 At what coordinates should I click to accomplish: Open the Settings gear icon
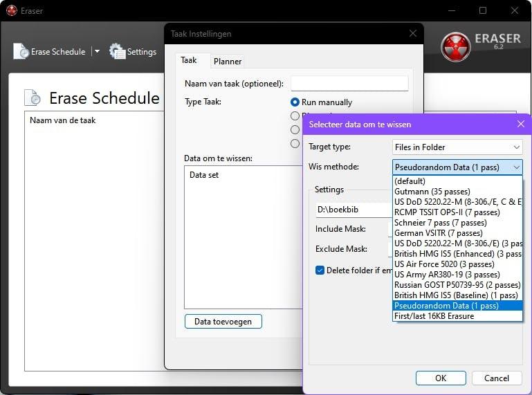[x=118, y=51]
